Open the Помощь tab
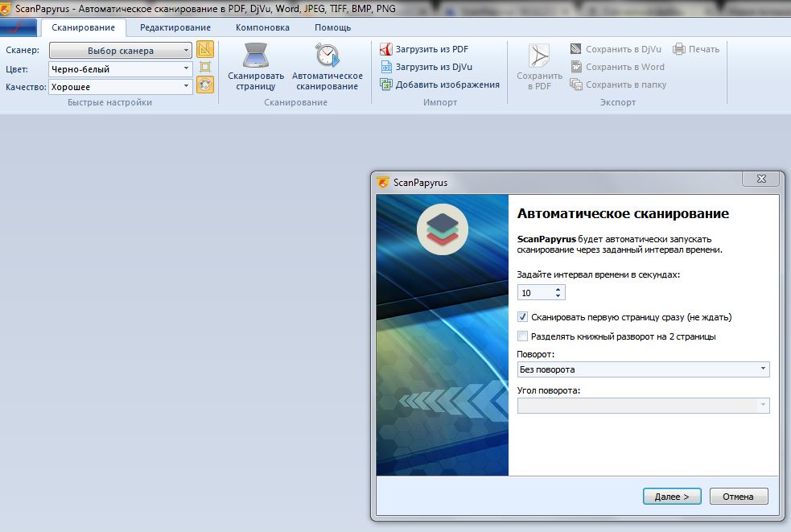Image resolution: width=791 pixels, height=532 pixels. coord(332,27)
